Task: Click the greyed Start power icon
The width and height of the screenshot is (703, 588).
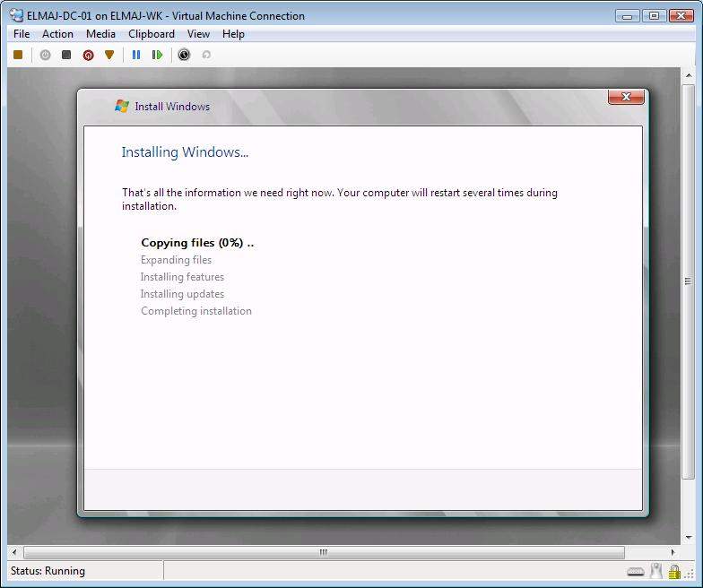Action: (x=45, y=55)
